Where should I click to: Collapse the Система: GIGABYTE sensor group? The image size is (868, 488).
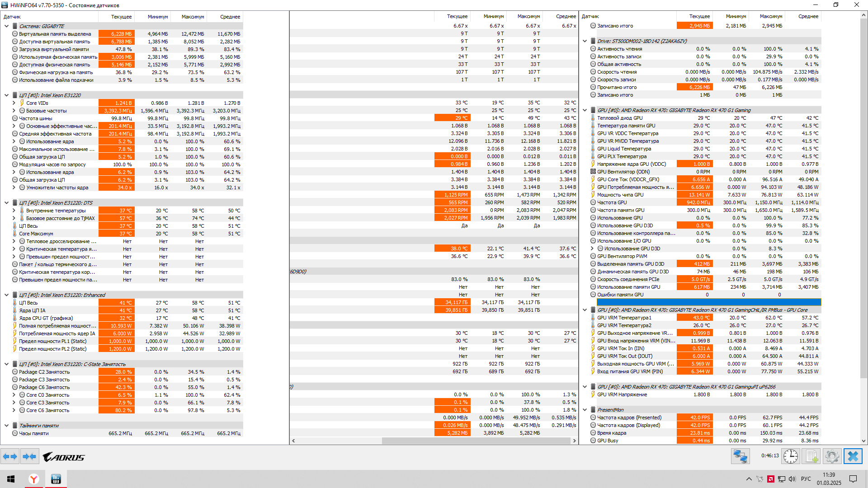click(x=6, y=26)
